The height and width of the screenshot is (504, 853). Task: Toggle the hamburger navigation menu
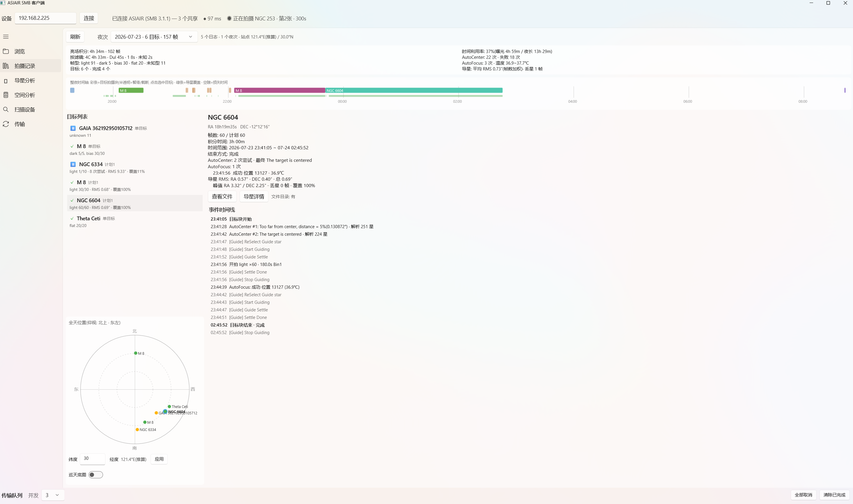point(6,37)
